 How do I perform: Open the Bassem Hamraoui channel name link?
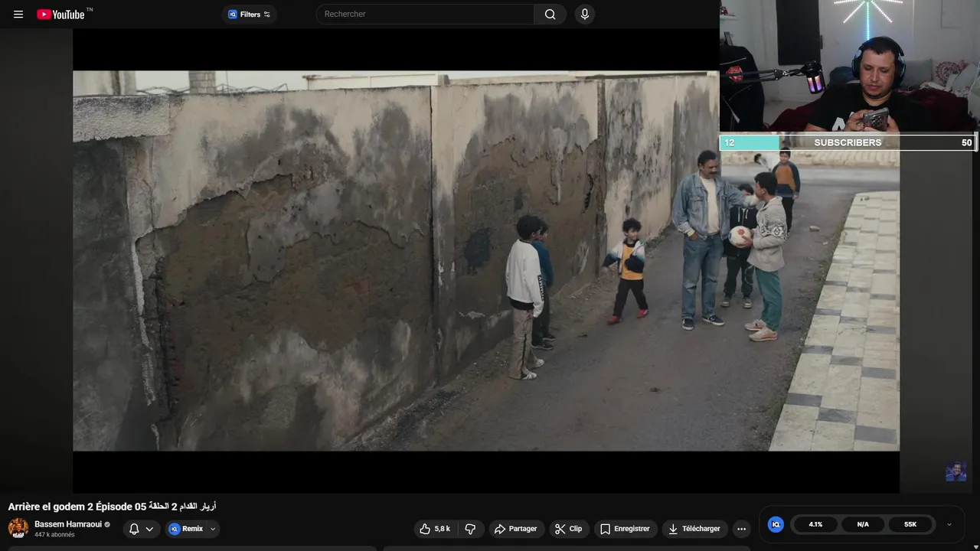click(x=68, y=524)
